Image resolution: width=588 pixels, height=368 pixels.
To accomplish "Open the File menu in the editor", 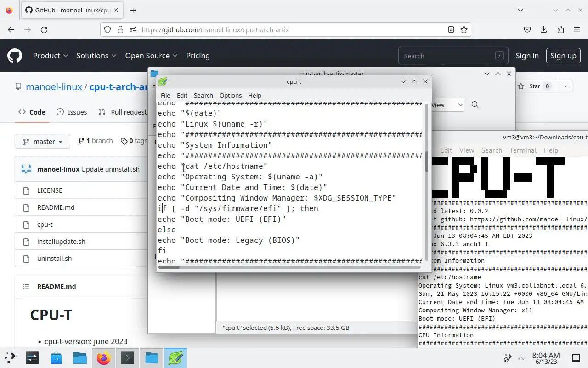I will [165, 95].
